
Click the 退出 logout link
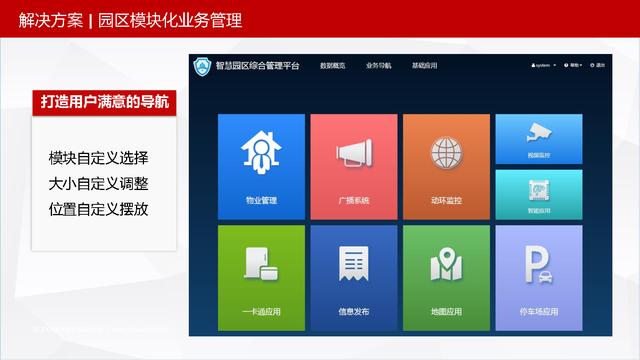click(x=600, y=65)
